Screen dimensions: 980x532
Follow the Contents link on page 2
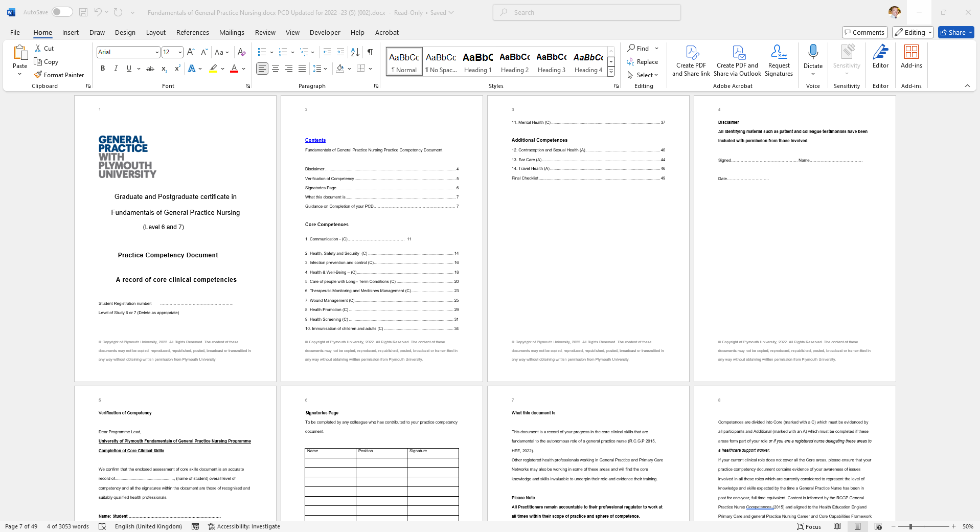tap(315, 140)
